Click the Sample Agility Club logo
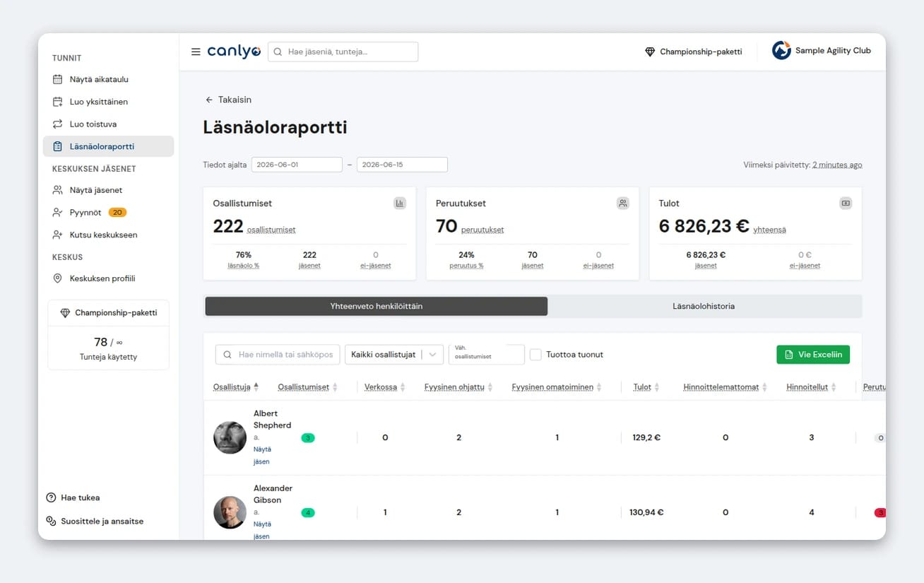This screenshot has width=924, height=583. [781, 51]
